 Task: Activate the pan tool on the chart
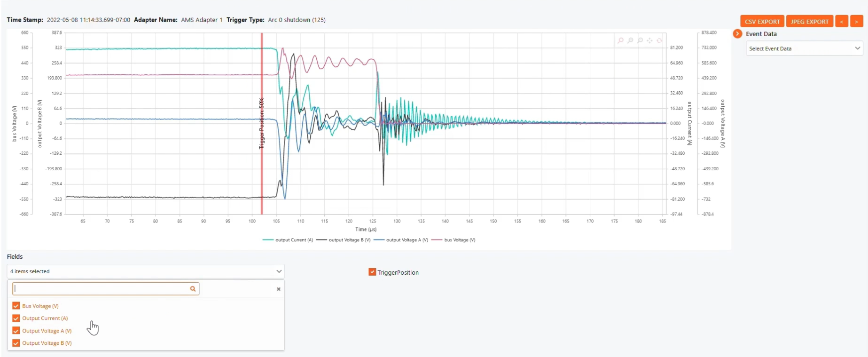click(x=649, y=41)
